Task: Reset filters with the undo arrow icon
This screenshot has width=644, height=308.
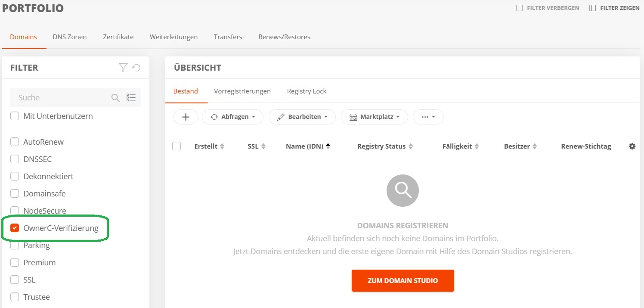Action: [x=136, y=68]
